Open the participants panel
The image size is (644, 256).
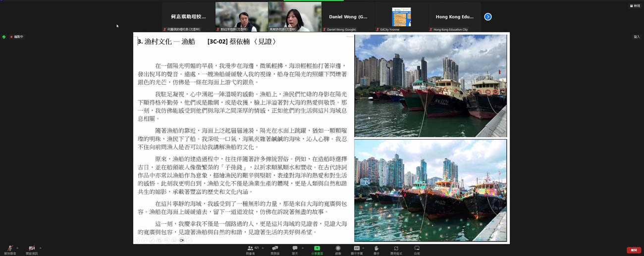pyautogui.click(x=251, y=249)
